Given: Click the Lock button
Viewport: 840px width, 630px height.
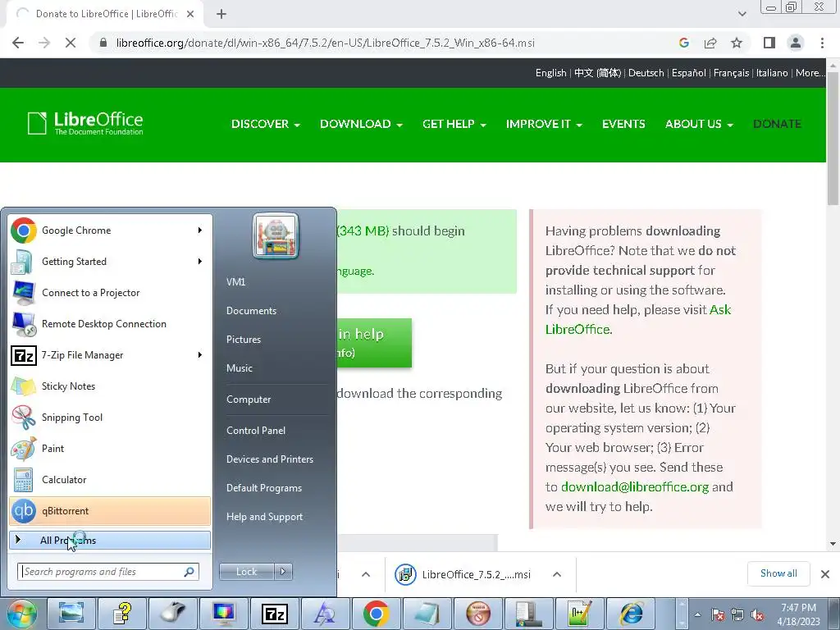Looking at the screenshot, I should click(246, 572).
